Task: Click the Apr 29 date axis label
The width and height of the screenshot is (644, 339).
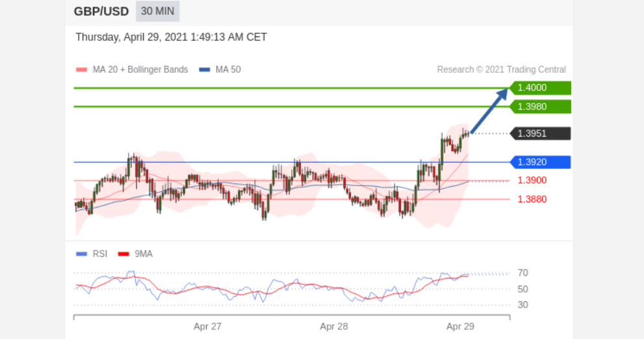Action: (460, 326)
